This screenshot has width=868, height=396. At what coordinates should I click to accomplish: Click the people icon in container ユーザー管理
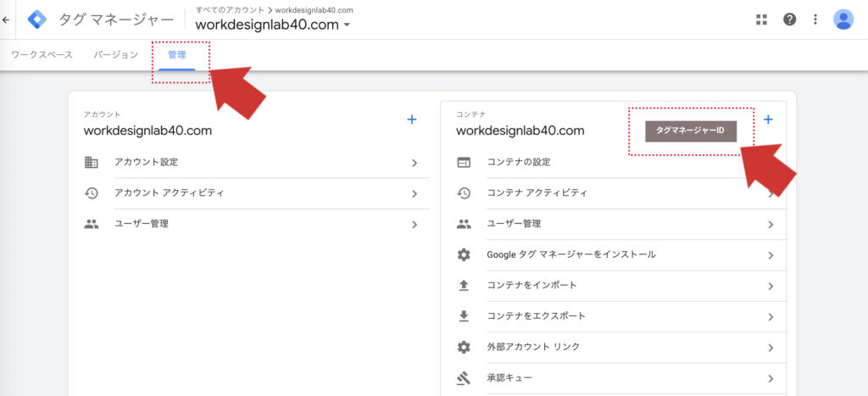(x=464, y=225)
